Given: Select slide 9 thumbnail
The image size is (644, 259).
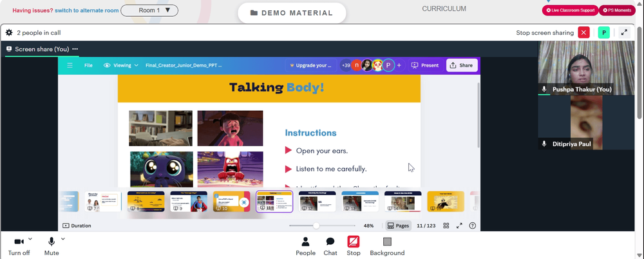Looking at the screenshot, I should click(x=189, y=202).
